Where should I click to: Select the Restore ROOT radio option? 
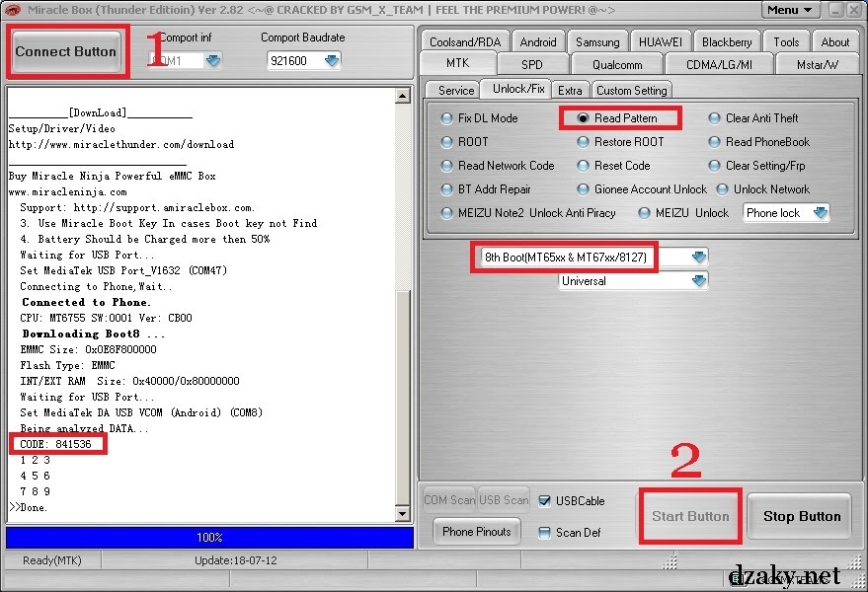tap(620, 142)
